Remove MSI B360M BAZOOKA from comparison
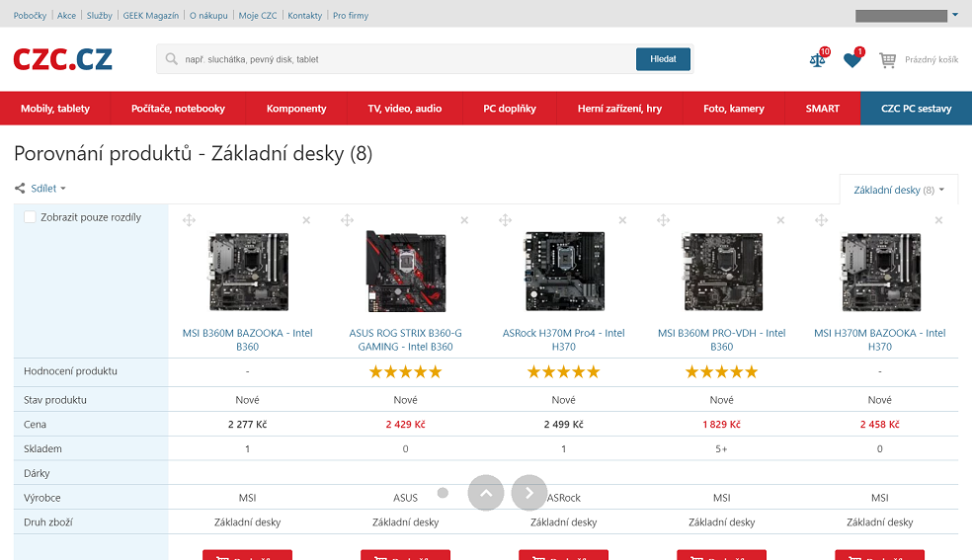972x560 pixels. click(306, 220)
